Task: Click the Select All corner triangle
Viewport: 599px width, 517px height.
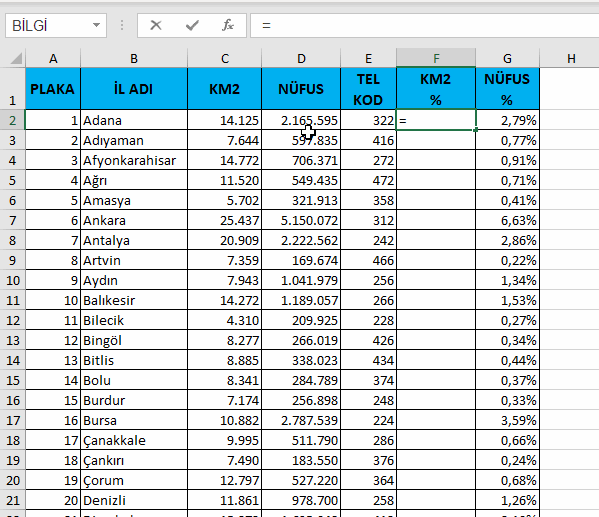Action: pyautogui.click(x=16, y=58)
